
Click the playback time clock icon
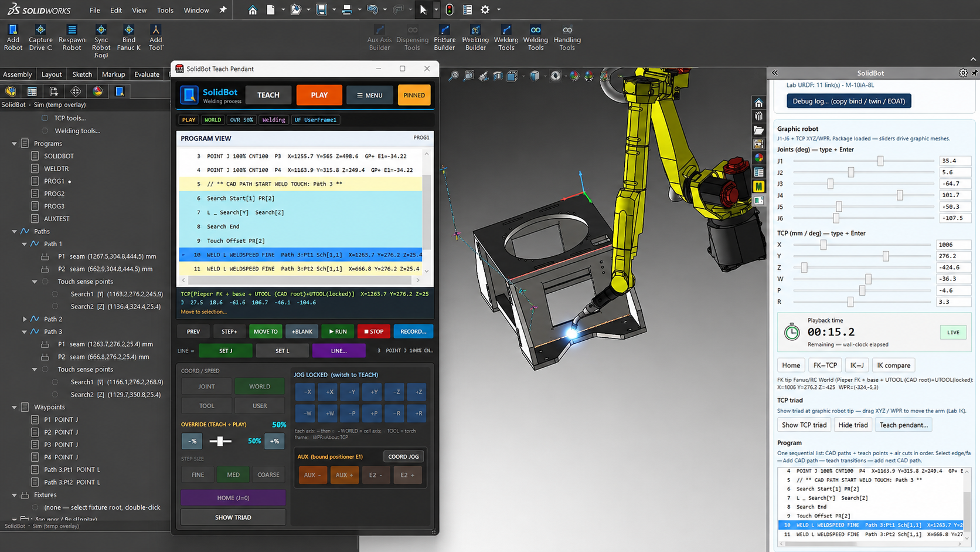coord(792,332)
